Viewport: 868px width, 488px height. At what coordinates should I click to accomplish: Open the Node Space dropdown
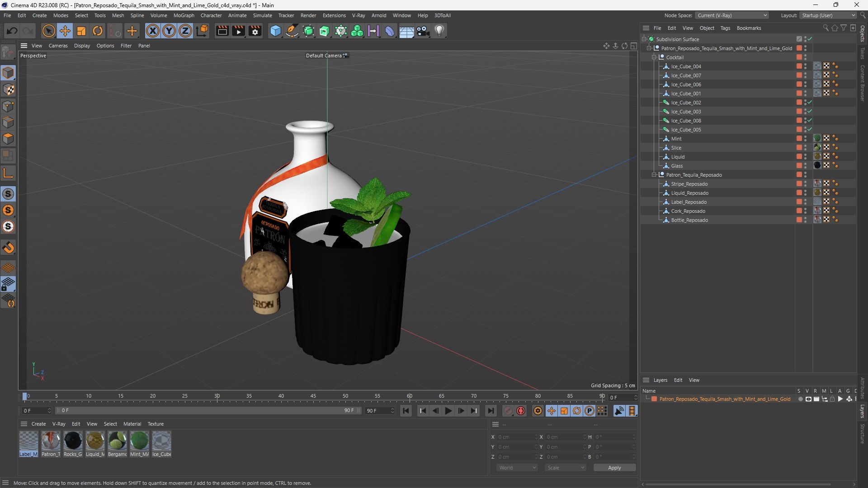coord(731,15)
